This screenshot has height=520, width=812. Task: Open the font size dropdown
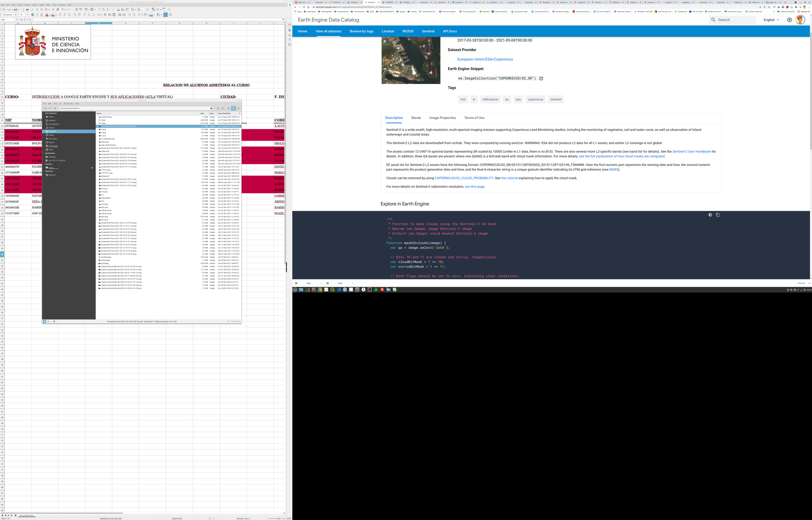pyautogui.click(x=27, y=15)
